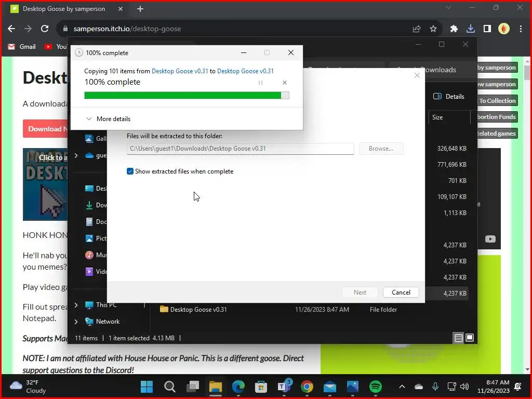Click the Related games button
Viewport: 532px width, 399px height.
pyautogui.click(x=497, y=134)
